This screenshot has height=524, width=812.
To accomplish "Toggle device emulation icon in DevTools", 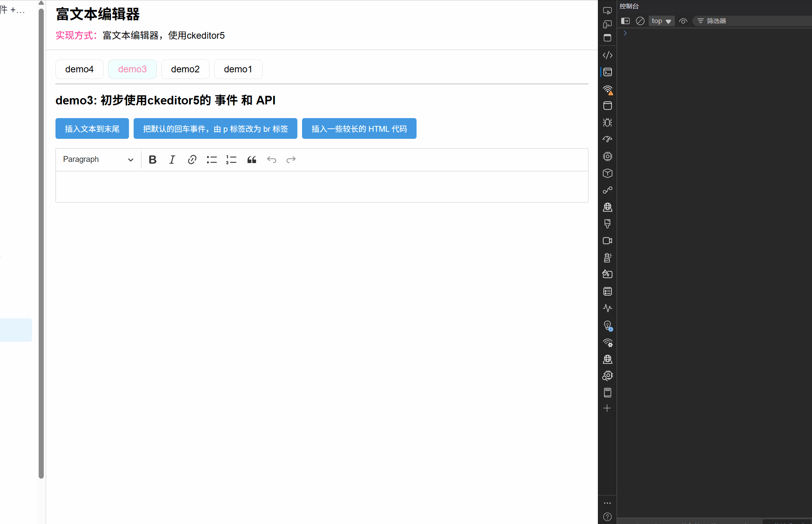I will [607, 24].
